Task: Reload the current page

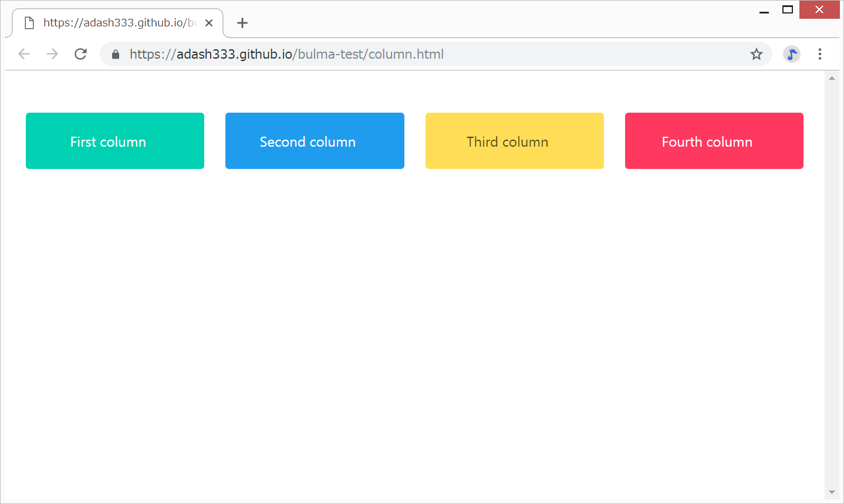Action: tap(80, 54)
